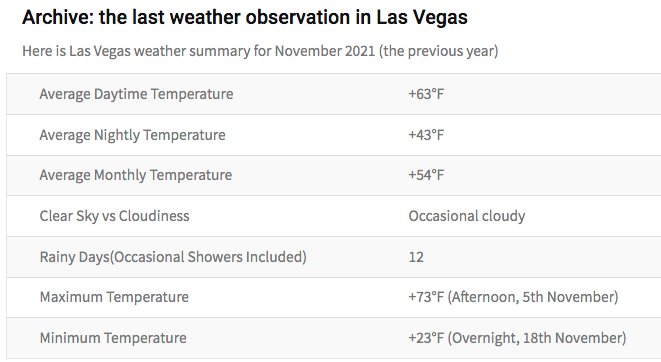The image size is (661, 362).
Task: Select the rainy days count 12
Action: pyautogui.click(x=416, y=257)
